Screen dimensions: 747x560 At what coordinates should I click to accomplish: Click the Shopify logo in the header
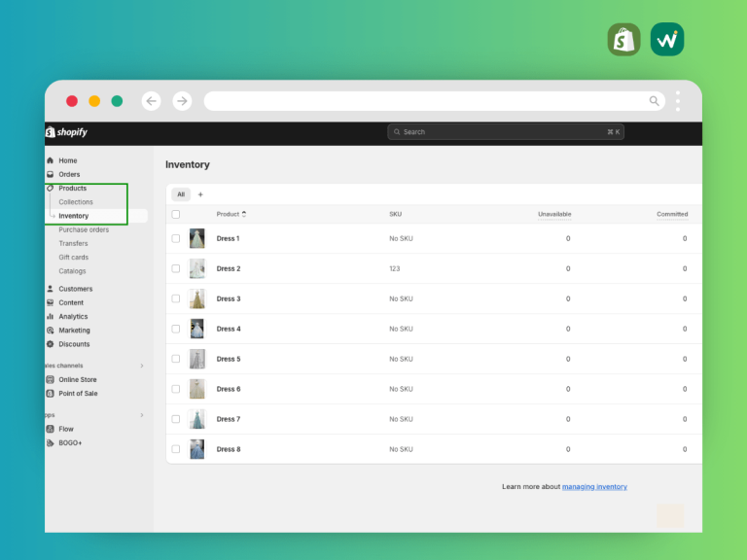click(67, 132)
